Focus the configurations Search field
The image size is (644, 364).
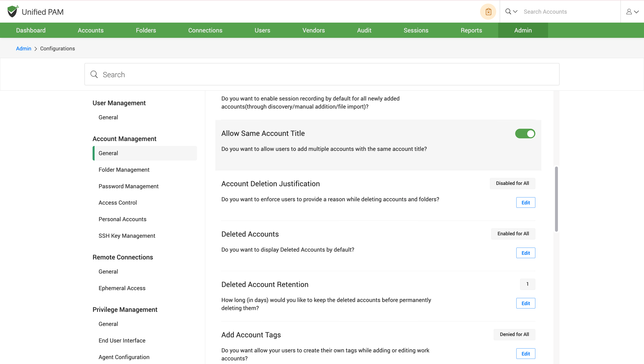click(x=325, y=74)
